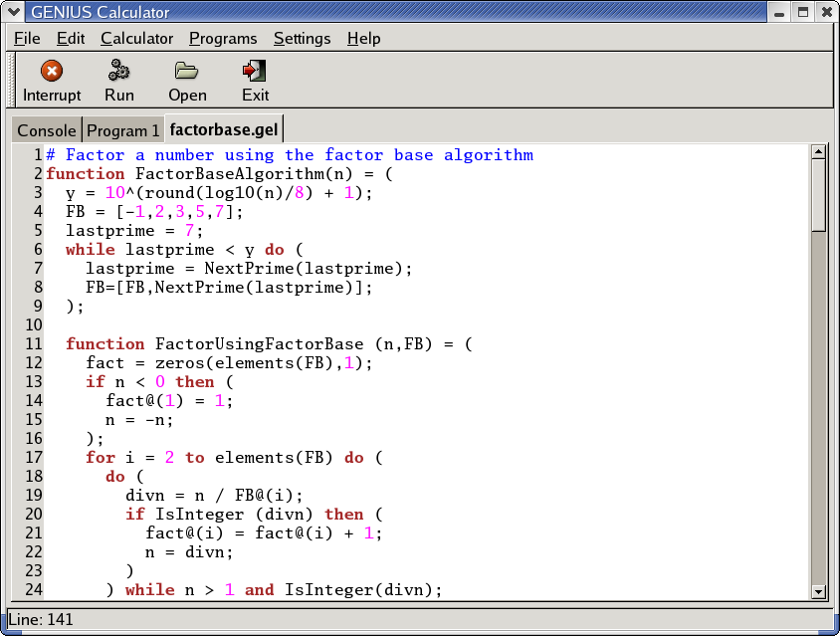The height and width of the screenshot is (636, 840).
Task: Click 'fact@(i) = fact@(i) + 1;' line
Action: click(264, 533)
